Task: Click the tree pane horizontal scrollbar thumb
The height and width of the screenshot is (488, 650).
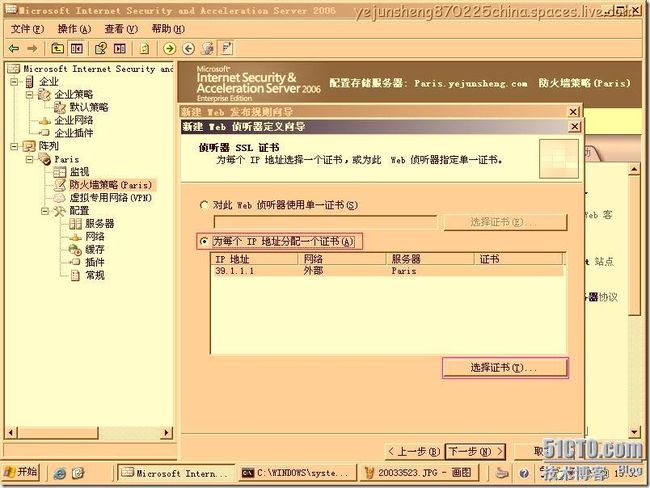Action: click(58, 433)
